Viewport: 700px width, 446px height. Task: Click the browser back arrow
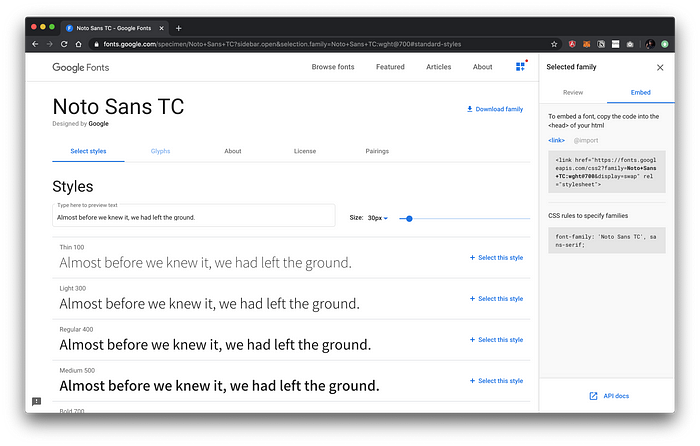[x=35, y=44]
